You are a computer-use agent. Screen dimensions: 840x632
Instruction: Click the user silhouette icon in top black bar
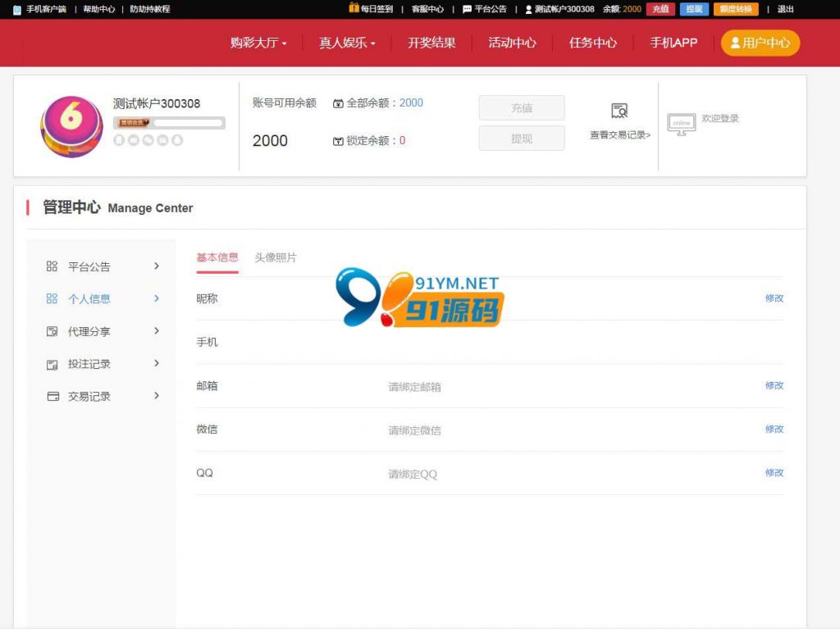[529, 9]
